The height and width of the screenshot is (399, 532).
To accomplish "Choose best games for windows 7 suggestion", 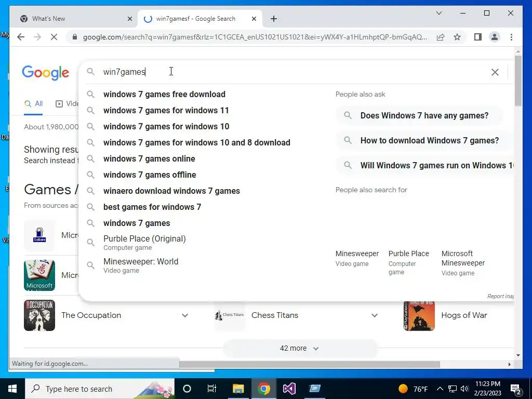I will tap(152, 207).
